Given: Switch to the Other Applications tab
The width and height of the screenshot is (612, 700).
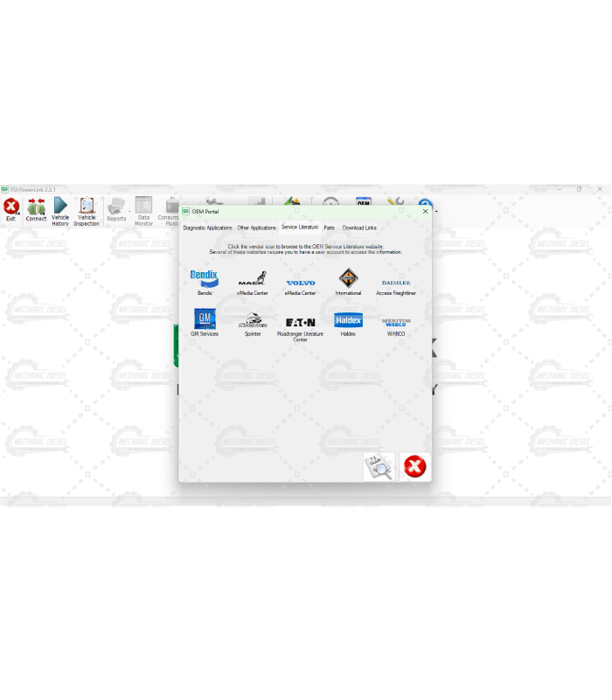Looking at the screenshot, I should 256,227.
